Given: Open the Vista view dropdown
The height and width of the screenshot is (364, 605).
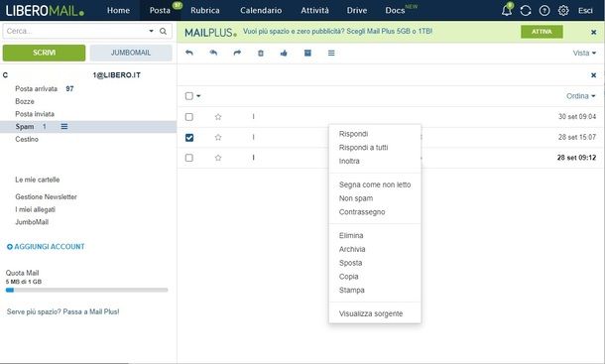Looking at the screenshot, I should coord(584,53).
